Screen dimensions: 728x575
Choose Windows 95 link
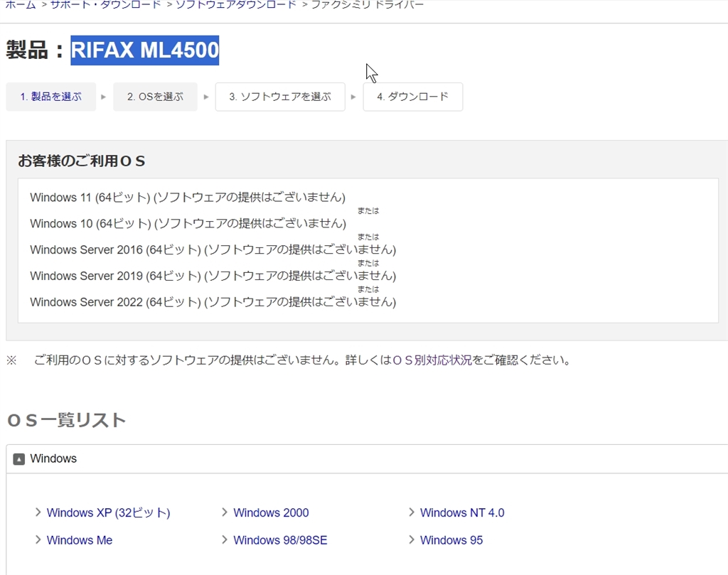451,540
